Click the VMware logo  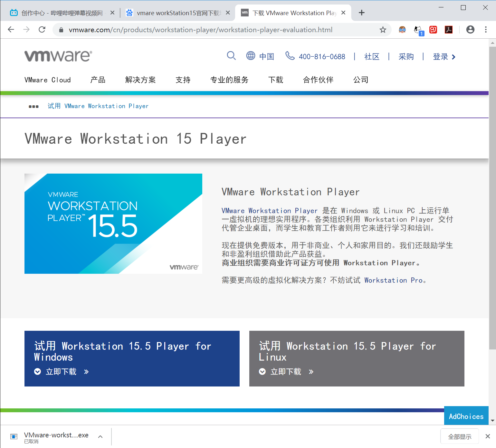click(58, 56)
